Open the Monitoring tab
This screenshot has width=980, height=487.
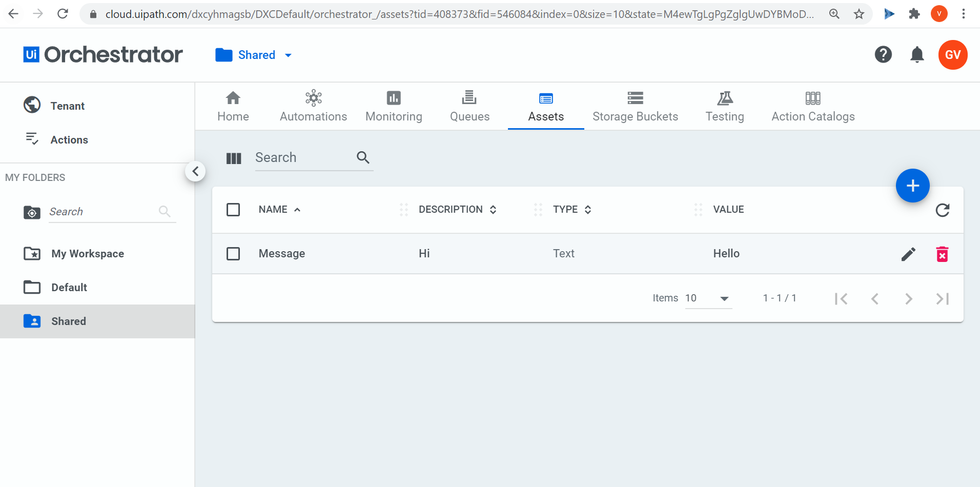[394, 107]
